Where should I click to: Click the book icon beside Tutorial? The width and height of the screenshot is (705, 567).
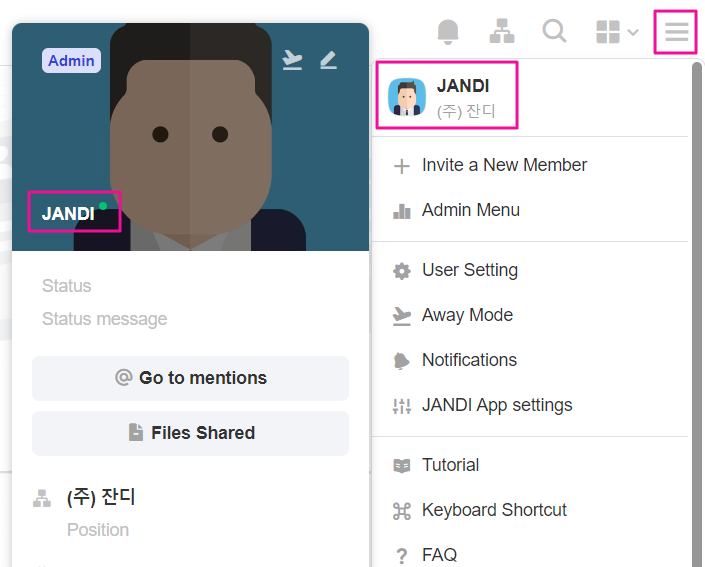[x=402, y=466]
